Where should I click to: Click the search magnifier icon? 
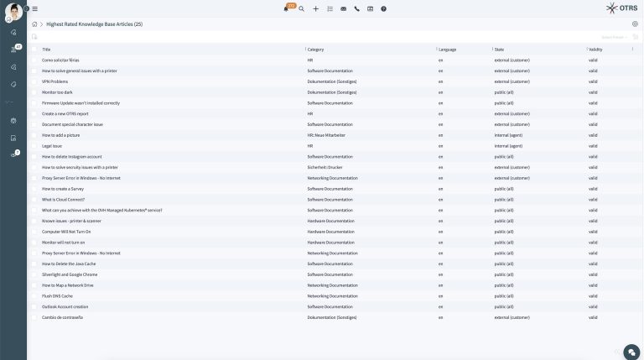[302, 8]
